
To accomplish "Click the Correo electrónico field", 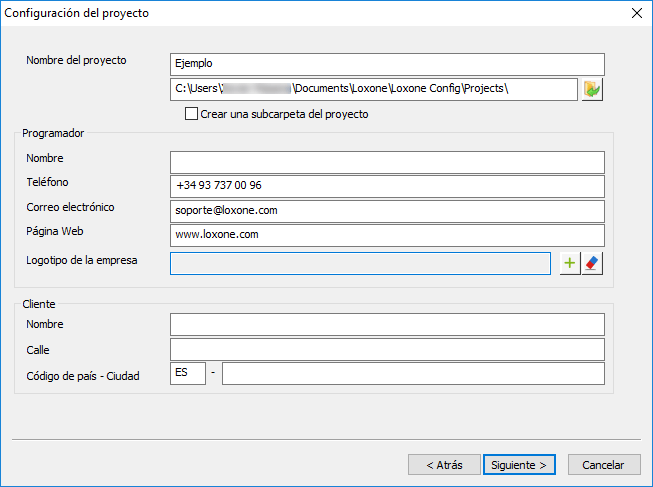I will (387, 211).
